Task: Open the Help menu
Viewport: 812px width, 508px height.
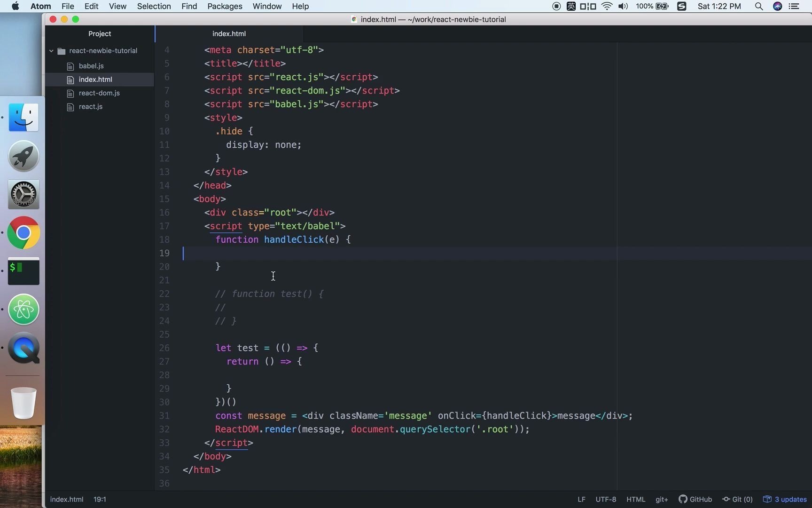Action: [x=300, y=6]
